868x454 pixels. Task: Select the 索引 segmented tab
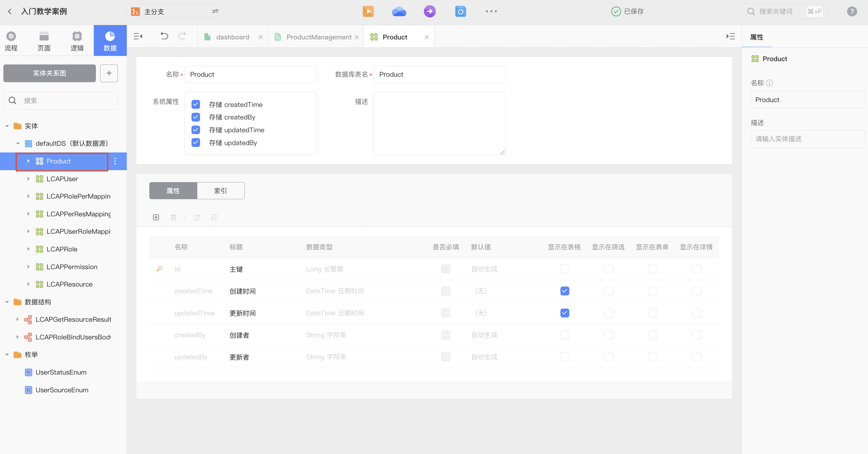(221, 191)
